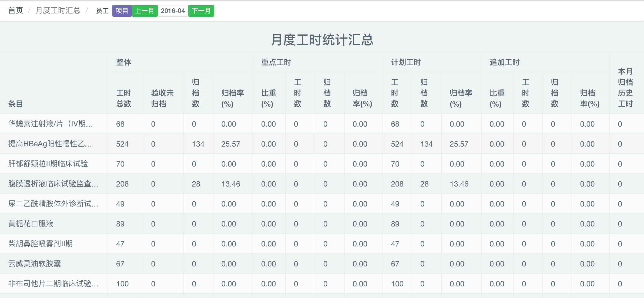Click 工时总数 value 68 in 整体
This screenshot has height=298, width=644.
tap(120, 124)
